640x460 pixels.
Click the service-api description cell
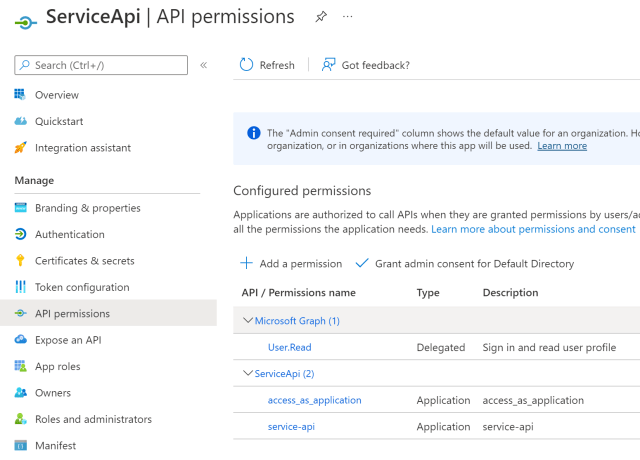coord(508,427)
